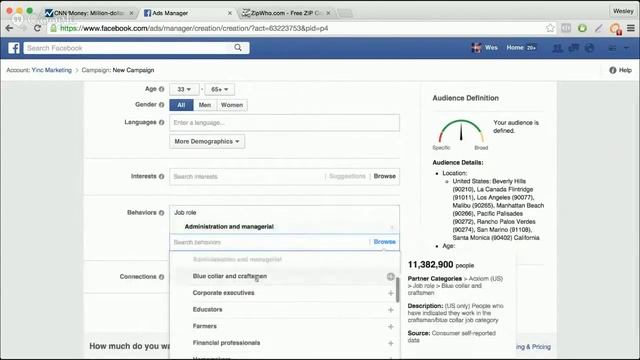Image resolution: width=640 pixels, height=360 pixels.
Task: Click the Facebook logo icon
Action: click(14, 48)
